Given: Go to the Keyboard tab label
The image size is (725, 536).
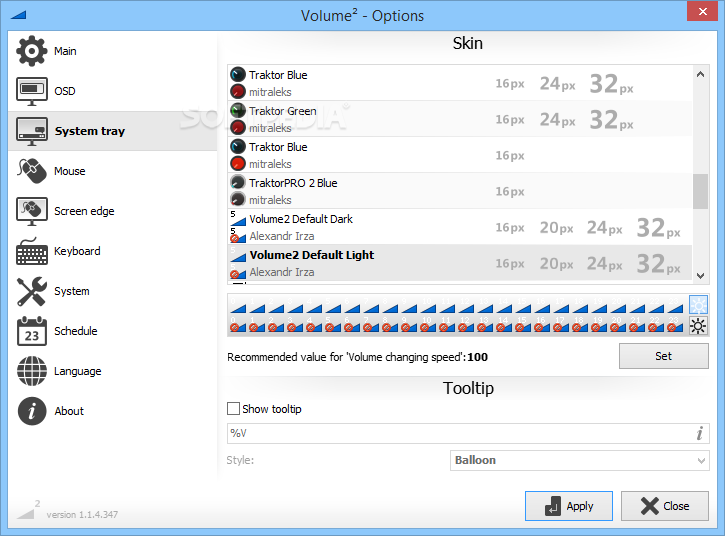Looking at the screenshot, I should coord(77,251).
